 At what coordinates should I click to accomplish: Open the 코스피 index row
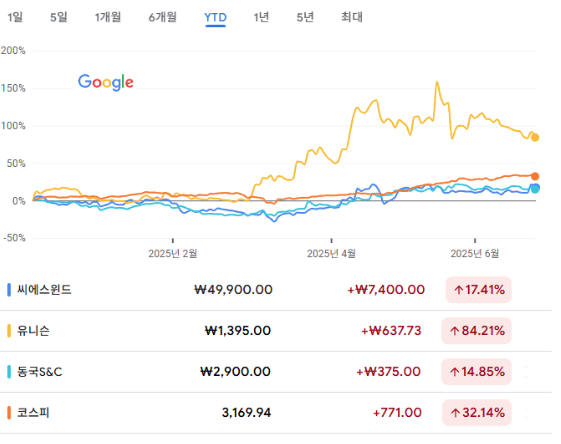(x=276, y=413)
